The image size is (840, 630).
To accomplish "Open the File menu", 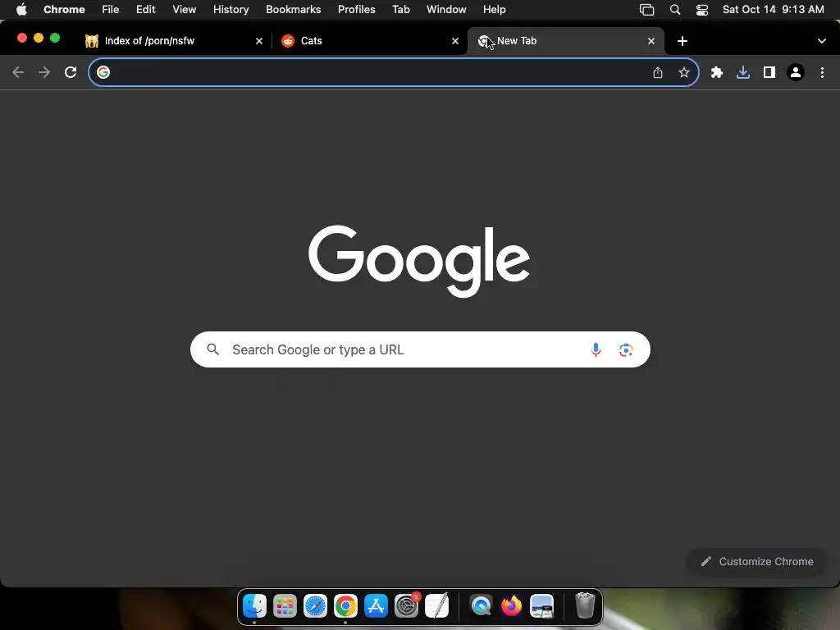I will click(x=111, y=10).
